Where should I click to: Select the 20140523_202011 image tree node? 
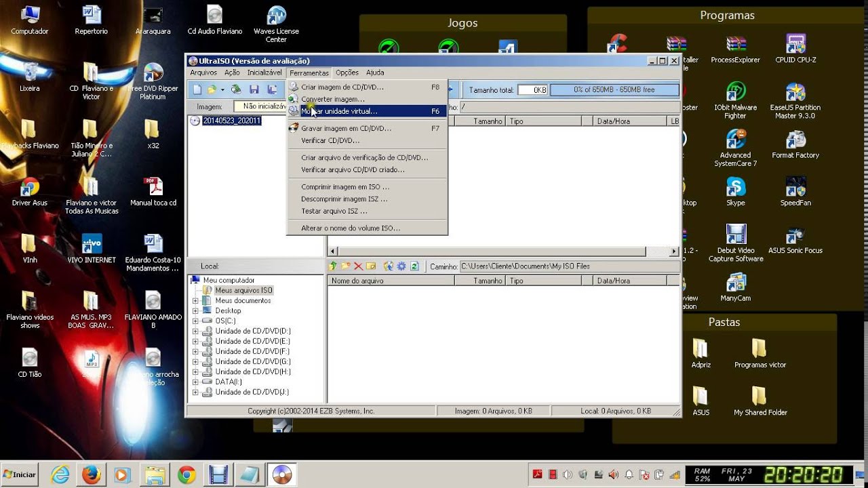[231, 121]
